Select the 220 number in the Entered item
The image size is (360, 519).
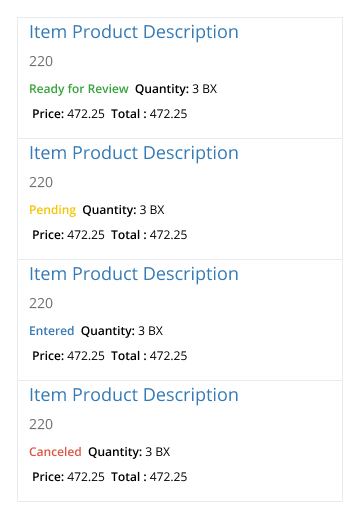click(x=41, y=303)
